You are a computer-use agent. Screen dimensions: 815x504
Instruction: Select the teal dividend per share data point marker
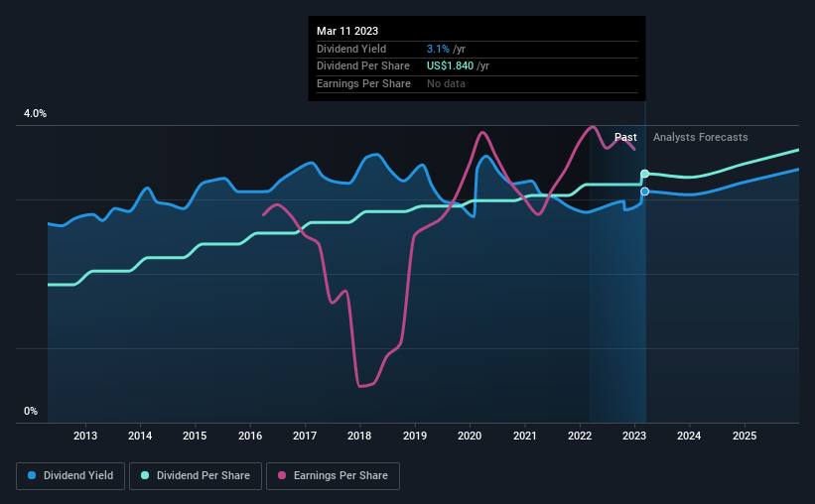click(x=644, y=174)
